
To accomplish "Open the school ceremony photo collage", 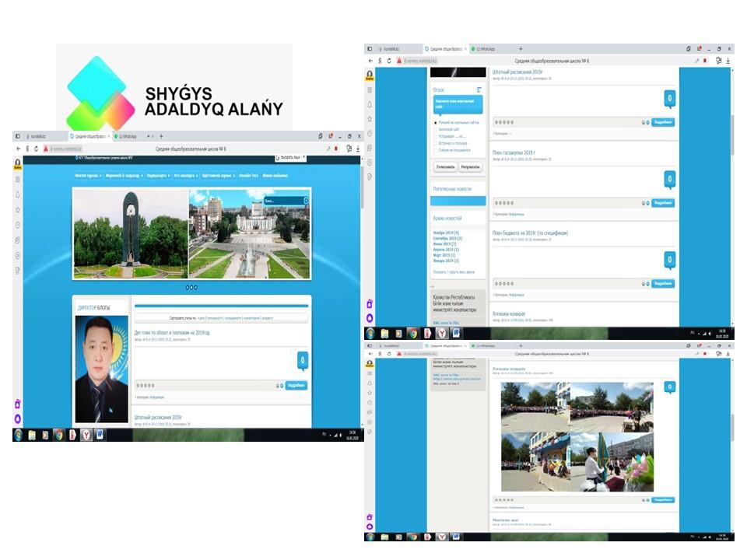I will (577, 437).
